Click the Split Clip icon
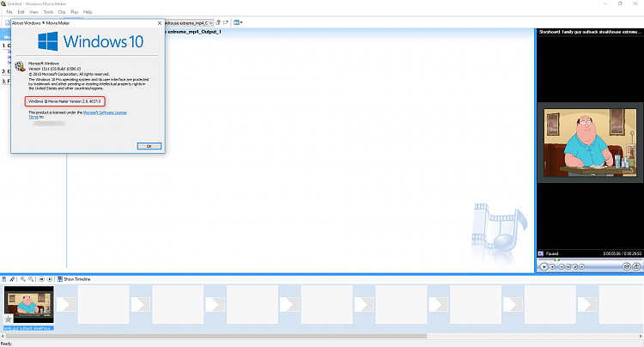 click(x=627, y=267)
